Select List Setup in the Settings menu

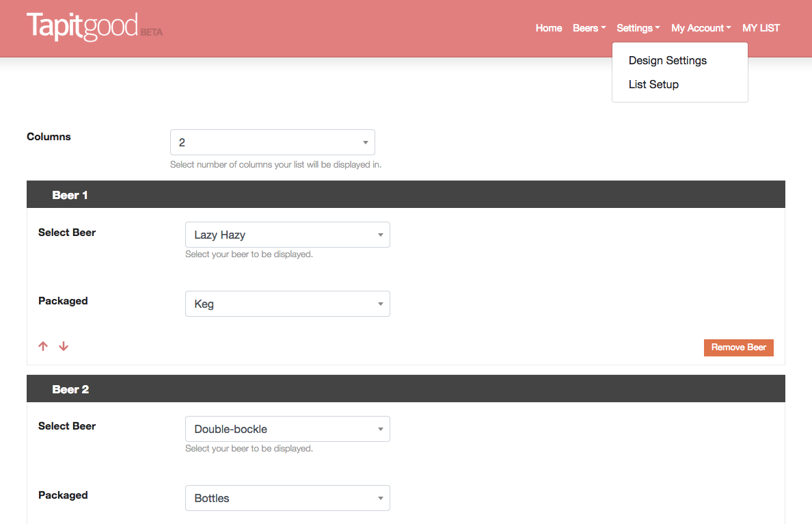[653, 84]
